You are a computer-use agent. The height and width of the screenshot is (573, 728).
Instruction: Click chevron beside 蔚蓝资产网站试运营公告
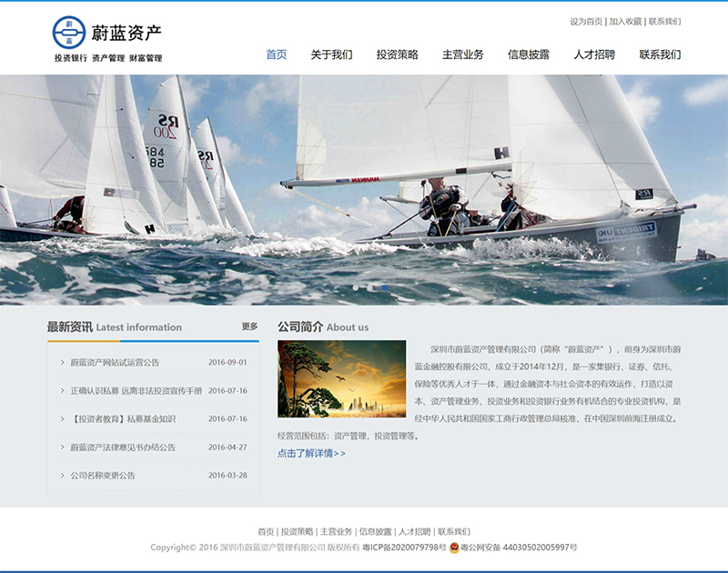(62, 362)
